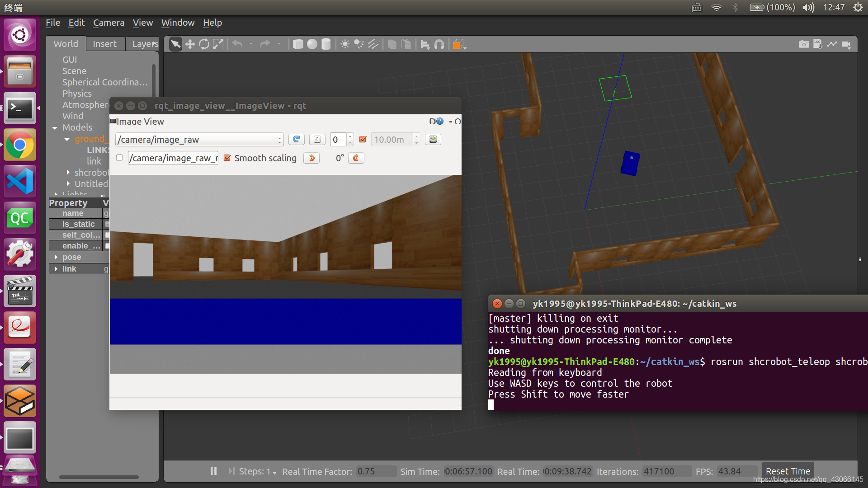
Task: Pause the simulation
Action: tap(213, 471)
